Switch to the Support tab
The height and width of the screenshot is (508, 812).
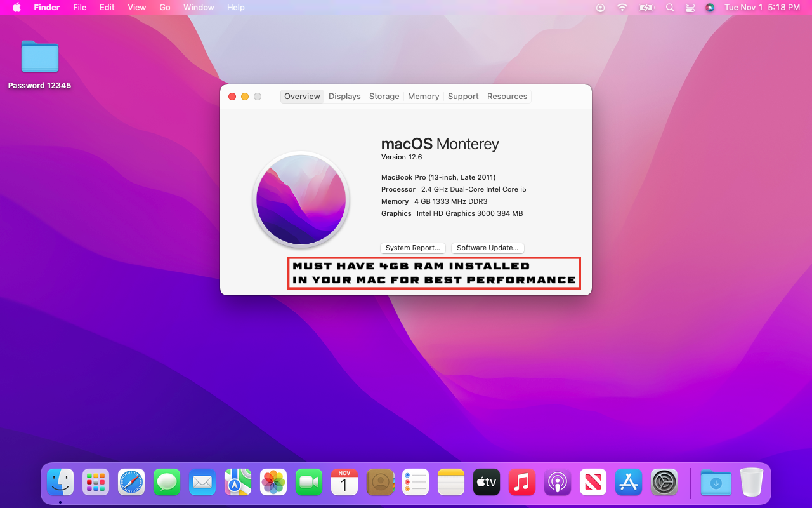[x=463, y=97]
